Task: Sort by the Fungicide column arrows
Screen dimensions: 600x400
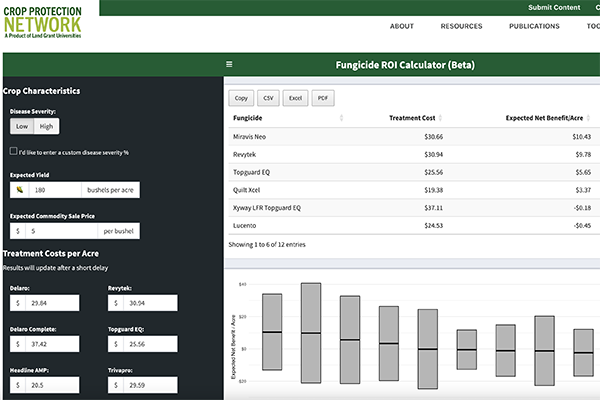Action: pyautogui.click(x=341, y=118)
